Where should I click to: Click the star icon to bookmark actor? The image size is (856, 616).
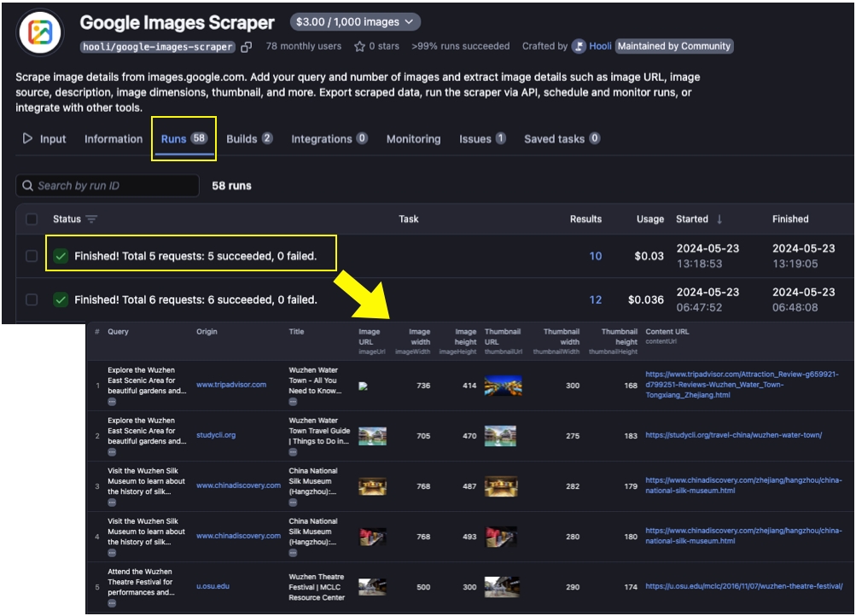coord(359,46)
